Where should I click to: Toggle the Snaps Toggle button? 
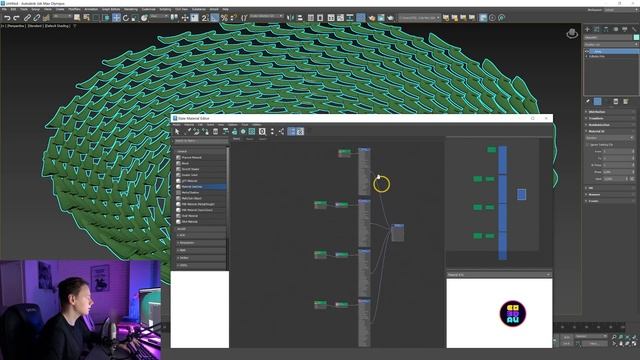tap(204, 18)
